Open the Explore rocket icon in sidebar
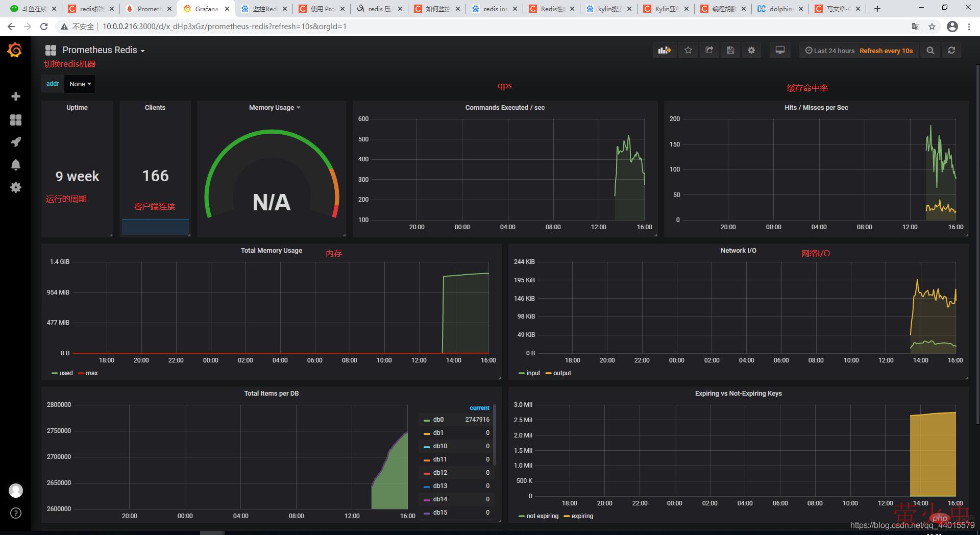 [x=16, y=142]
